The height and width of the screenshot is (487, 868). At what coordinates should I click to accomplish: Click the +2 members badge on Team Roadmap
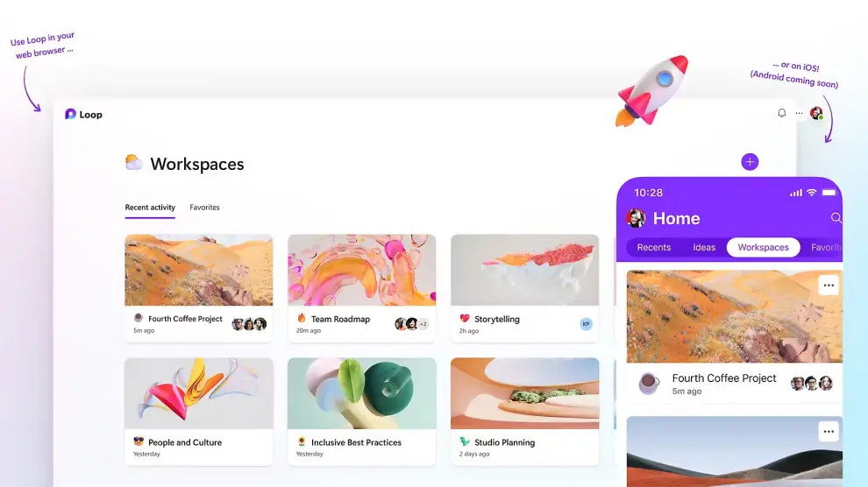423,324
